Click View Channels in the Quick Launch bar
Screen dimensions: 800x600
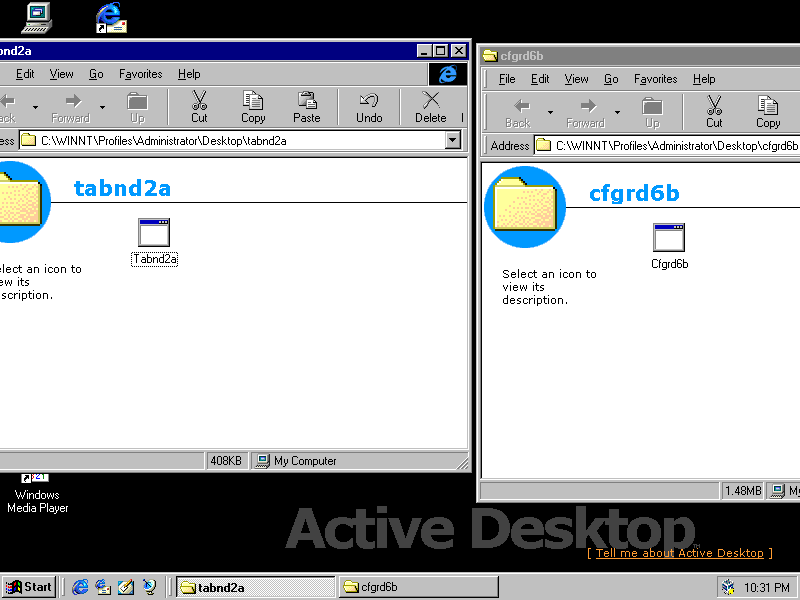click(x=149, y=587)
